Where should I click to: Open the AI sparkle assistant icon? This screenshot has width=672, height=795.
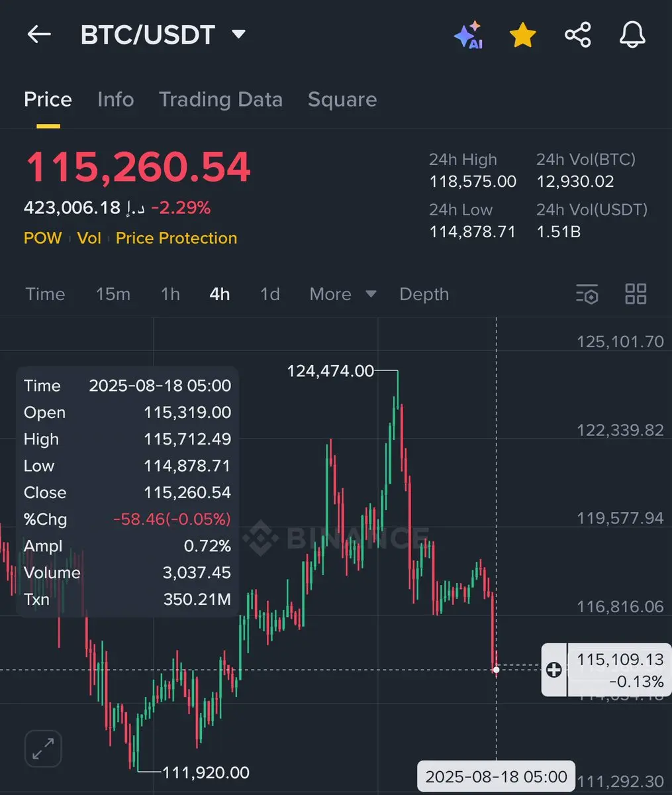pyautogui.click(x=469, y=35)
